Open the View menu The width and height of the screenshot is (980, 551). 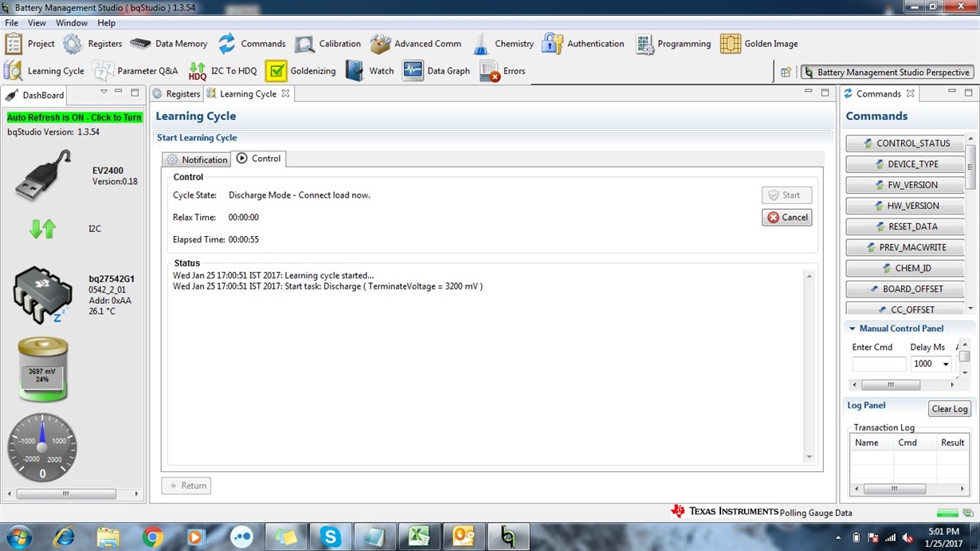pos(37,23)
